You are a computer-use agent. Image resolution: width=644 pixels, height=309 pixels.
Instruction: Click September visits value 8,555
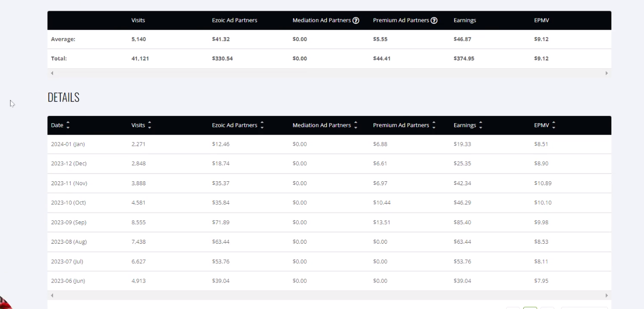tap(138, 222)
